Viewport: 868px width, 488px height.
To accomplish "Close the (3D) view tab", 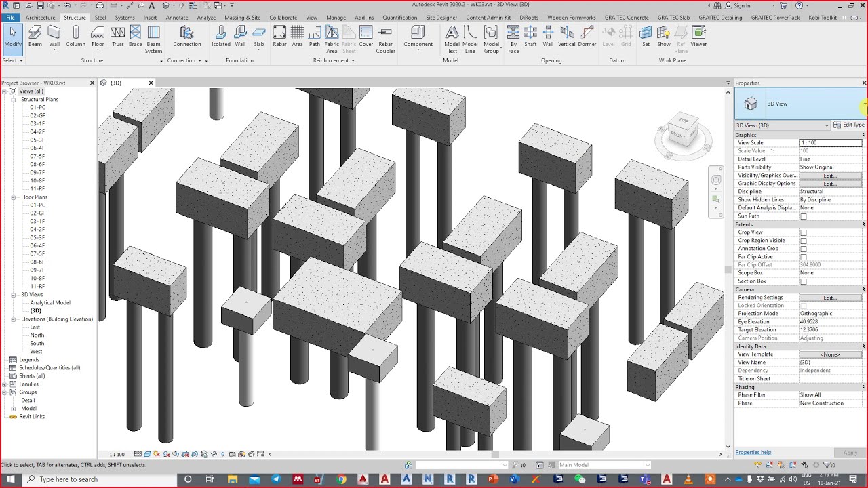I will click(151, 83).
